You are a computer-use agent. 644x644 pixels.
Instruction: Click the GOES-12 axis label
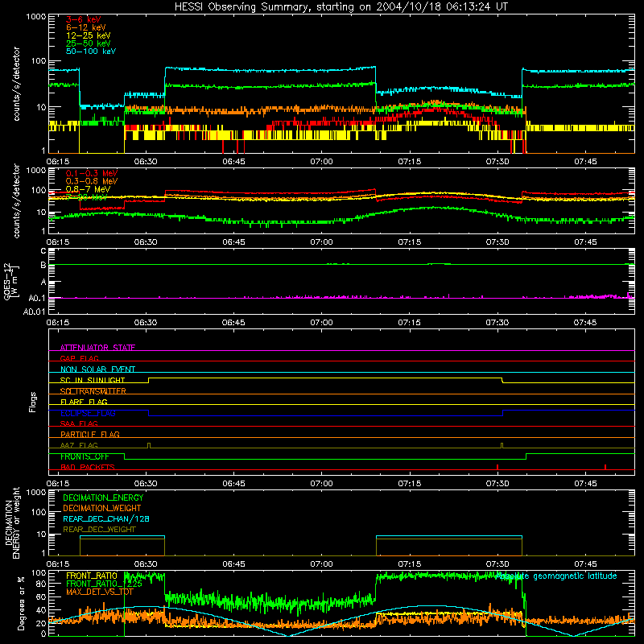click(10, 281)
